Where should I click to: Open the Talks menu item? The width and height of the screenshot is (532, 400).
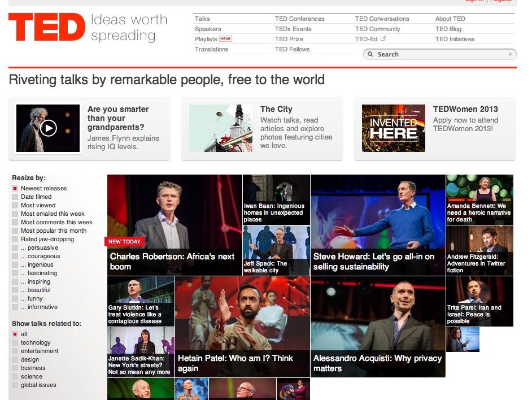pos(202,19)
